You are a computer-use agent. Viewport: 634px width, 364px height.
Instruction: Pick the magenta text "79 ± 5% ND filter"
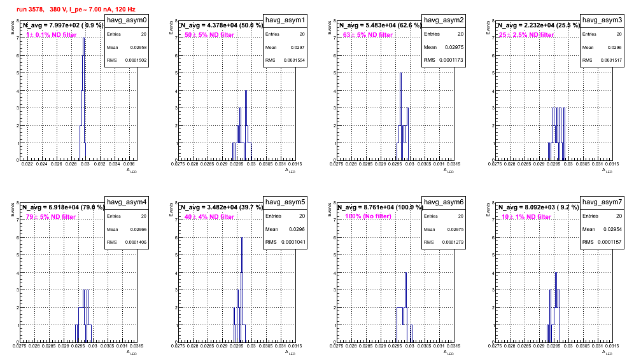pos(51,217)
